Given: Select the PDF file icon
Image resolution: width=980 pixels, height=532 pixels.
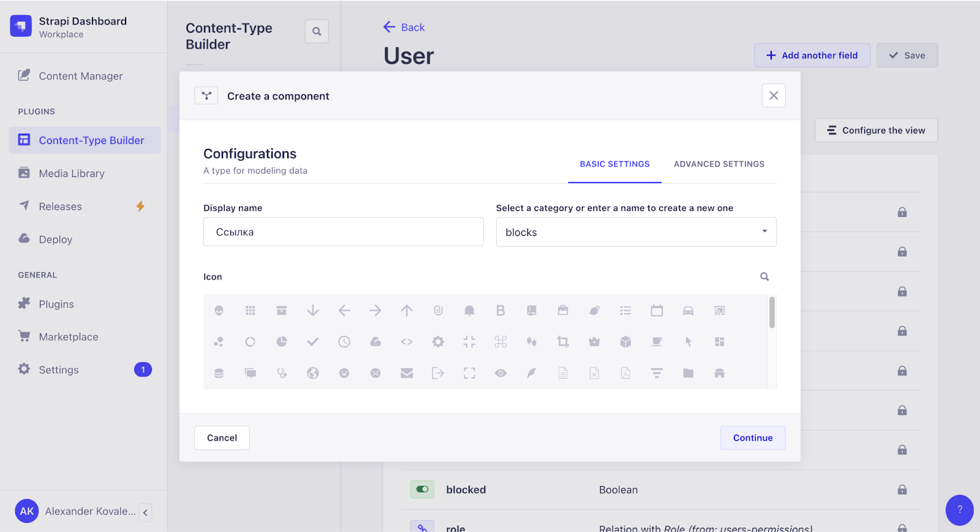Looking at the screenshot, I should click(625, 373).
